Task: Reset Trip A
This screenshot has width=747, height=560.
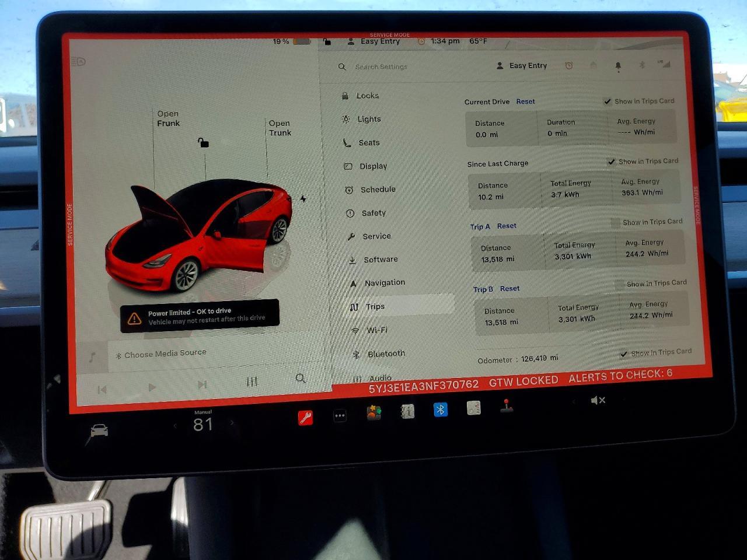Action: click(x=507, y=226)
